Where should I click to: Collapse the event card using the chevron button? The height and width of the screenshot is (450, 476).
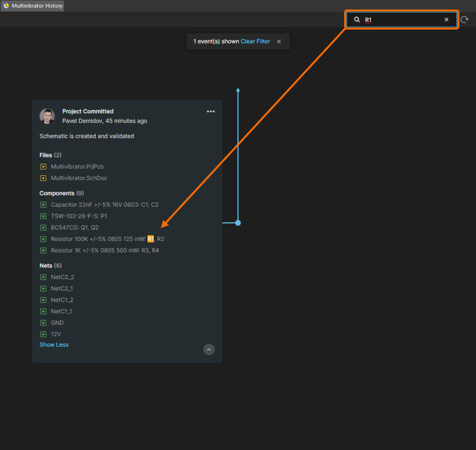pyautogui.click(x=209, y=349)
